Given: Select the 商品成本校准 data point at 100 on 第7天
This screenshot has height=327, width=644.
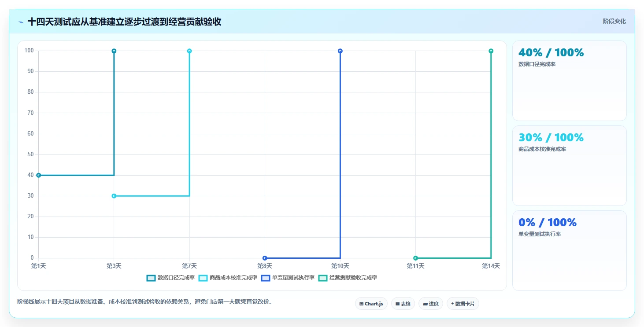Looking at the screenshot, I should (189, 51).
